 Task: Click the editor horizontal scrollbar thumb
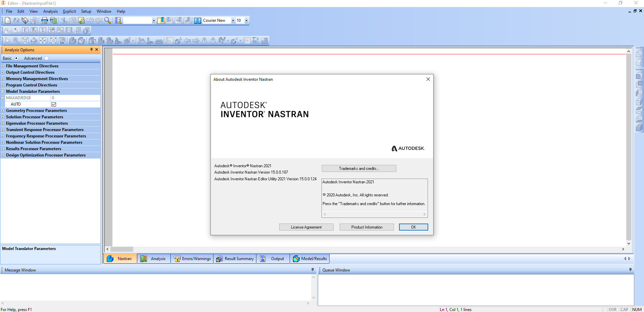click(122, 249)
